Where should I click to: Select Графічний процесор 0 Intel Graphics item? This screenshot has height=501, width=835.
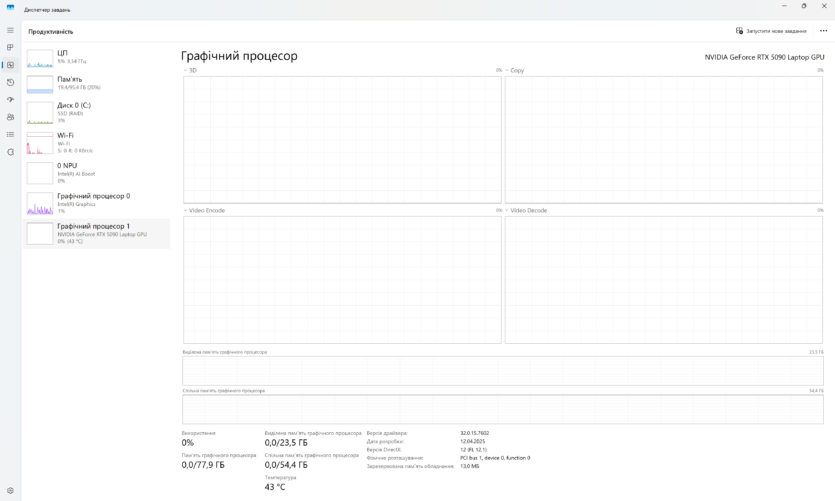[96, 203]
